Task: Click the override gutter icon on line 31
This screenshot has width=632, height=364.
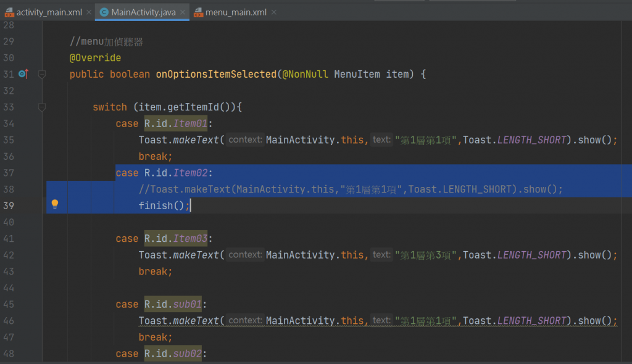Action: pos(23,74)
